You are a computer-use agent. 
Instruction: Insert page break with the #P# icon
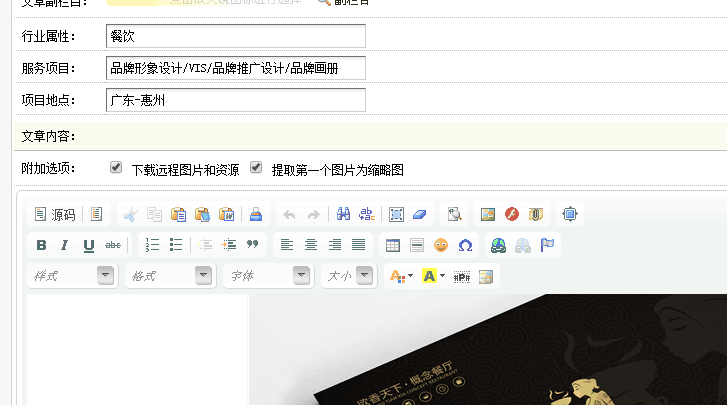pos(462,277)
